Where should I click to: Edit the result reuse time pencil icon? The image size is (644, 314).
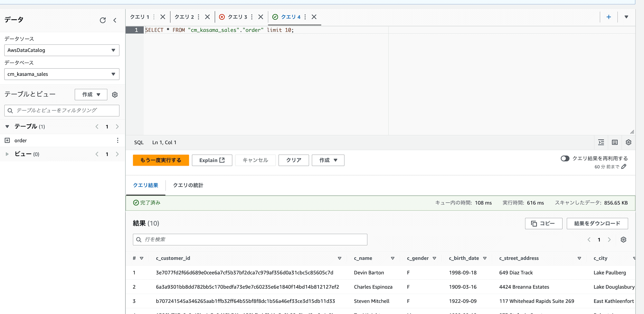point(624,166)
